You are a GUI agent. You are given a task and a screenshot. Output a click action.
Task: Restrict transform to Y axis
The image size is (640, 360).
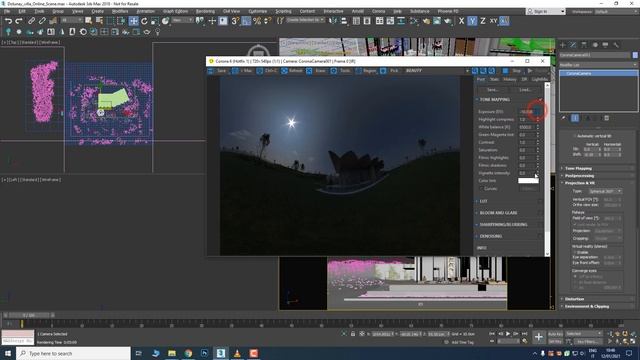pos(472,21)
